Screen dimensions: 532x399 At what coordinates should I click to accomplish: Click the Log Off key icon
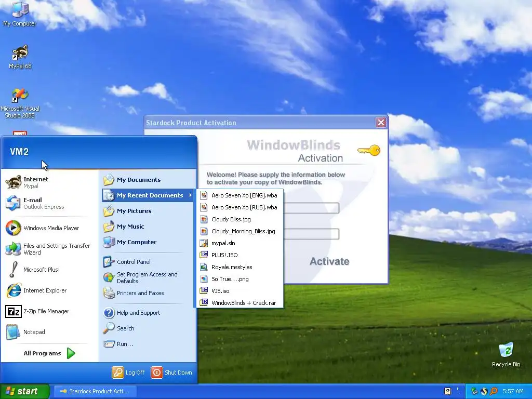coord(118,373)
